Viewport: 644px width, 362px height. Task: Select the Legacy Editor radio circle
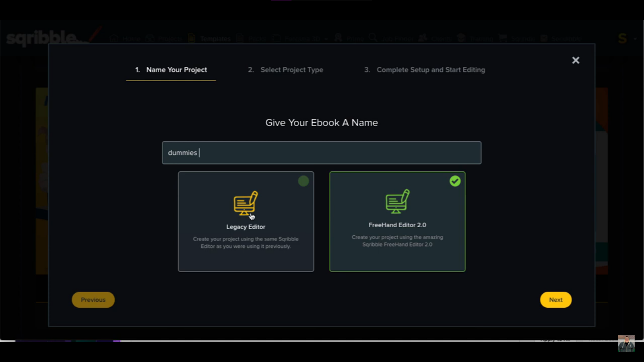tap(303, 181)
